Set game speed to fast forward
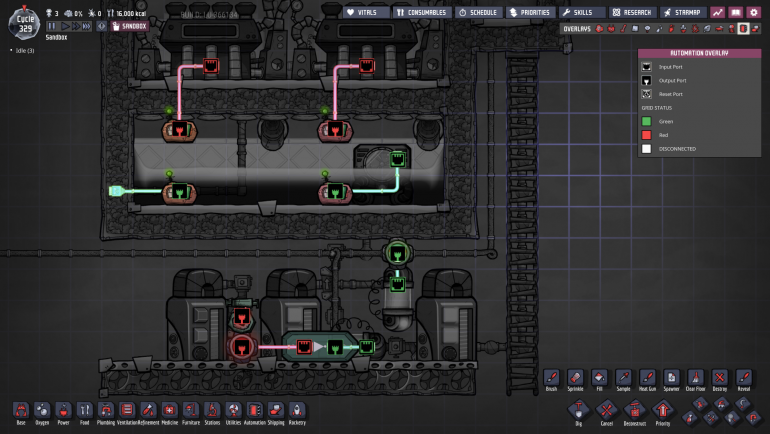This screenshot has height=434, width=770. click(x=76, y=26)
